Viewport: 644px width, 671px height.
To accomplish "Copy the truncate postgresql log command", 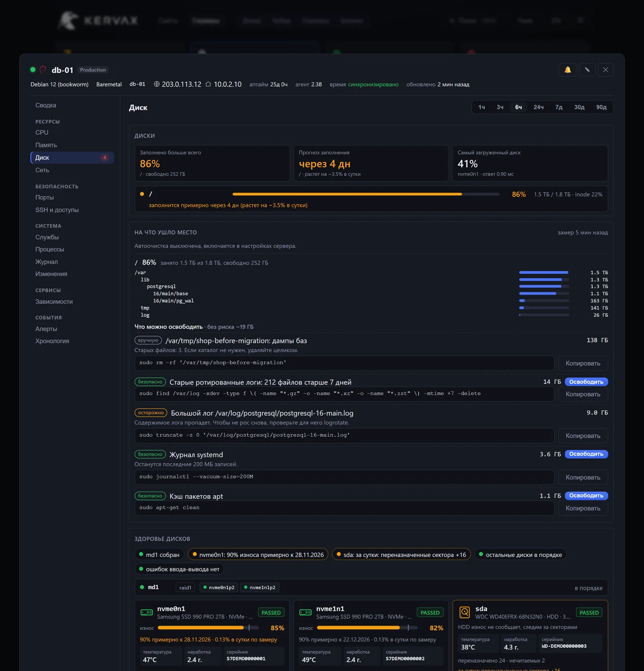I will coord(583,436).
